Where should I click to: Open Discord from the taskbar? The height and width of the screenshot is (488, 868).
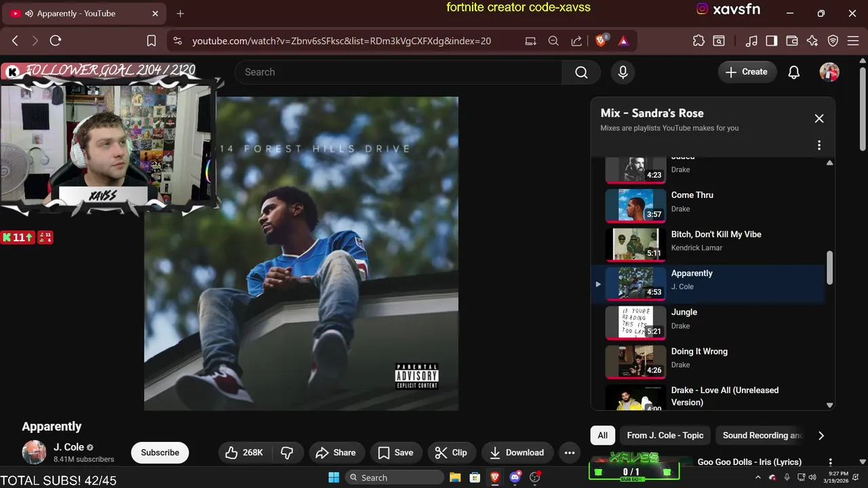coord(515,477)
